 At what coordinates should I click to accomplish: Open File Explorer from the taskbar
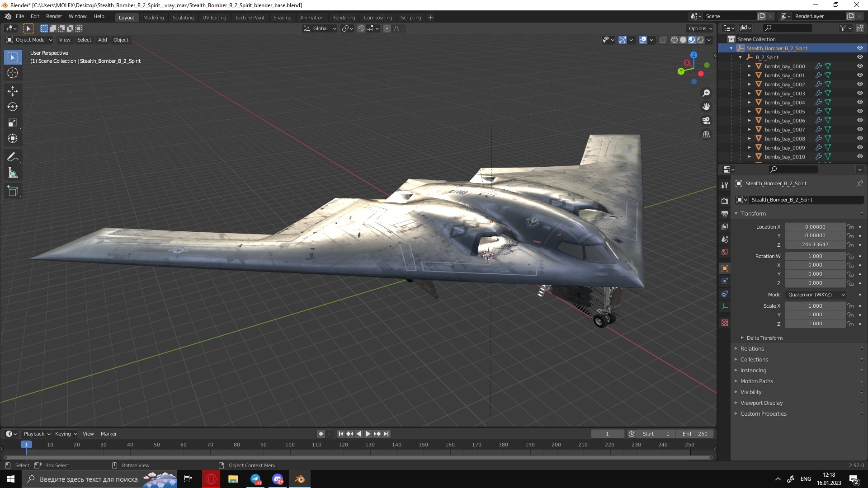(x=233, y=479)
